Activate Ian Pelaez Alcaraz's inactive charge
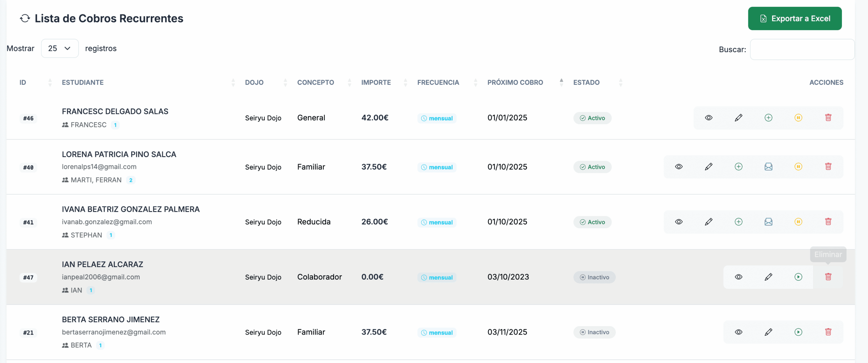 pyautogui.click(x=798, y=277)
